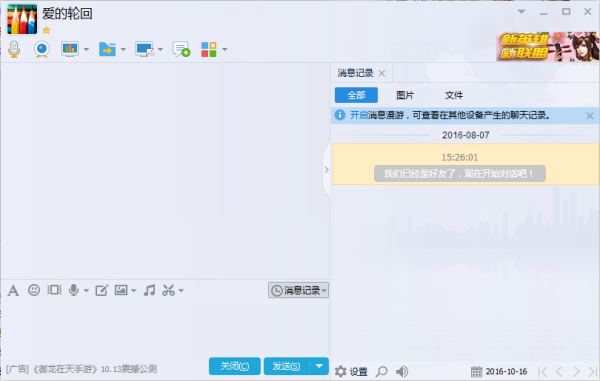This screenshot has height=381, width=600.
Task: Open the apps grid icon
Action: [209, 49]
